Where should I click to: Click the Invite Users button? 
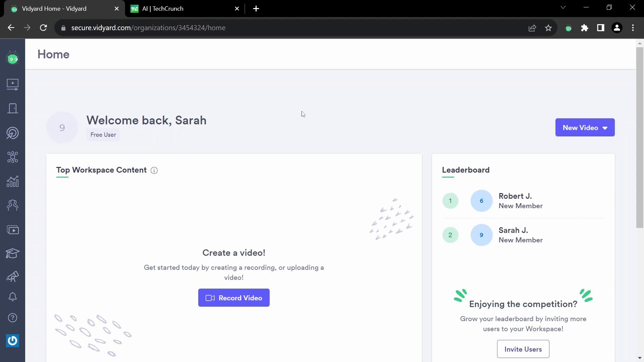pos(523,349)
